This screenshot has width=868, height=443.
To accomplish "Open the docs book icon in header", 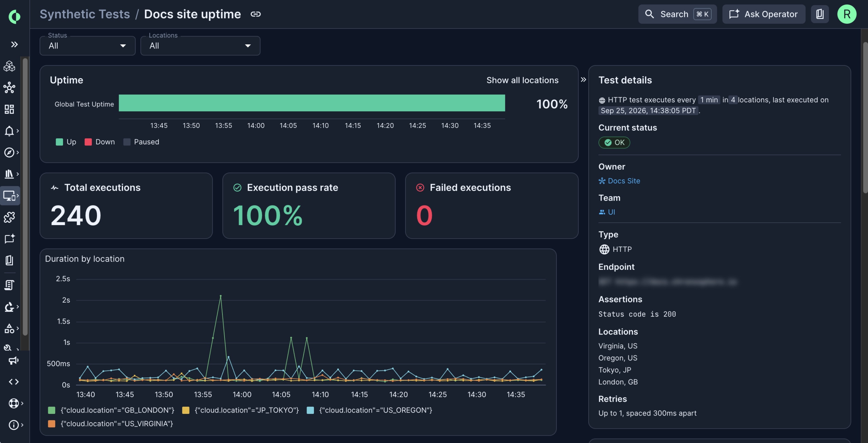I will tap(820, 14).
